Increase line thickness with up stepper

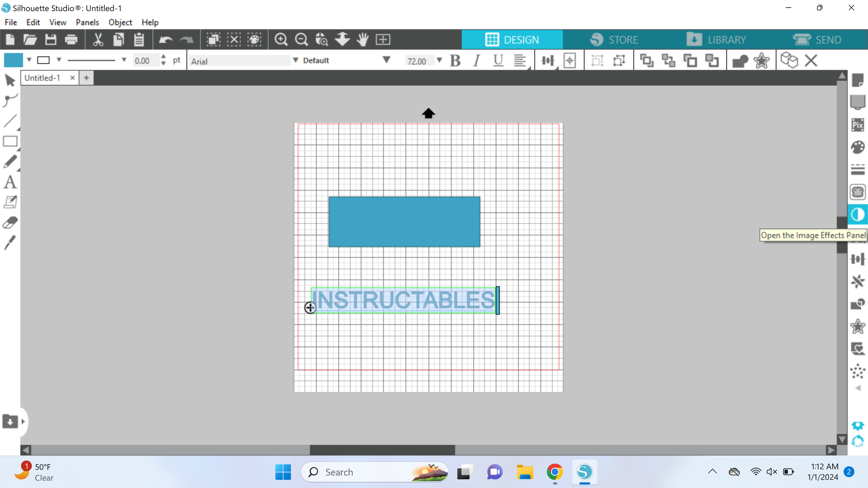[163, 57]
